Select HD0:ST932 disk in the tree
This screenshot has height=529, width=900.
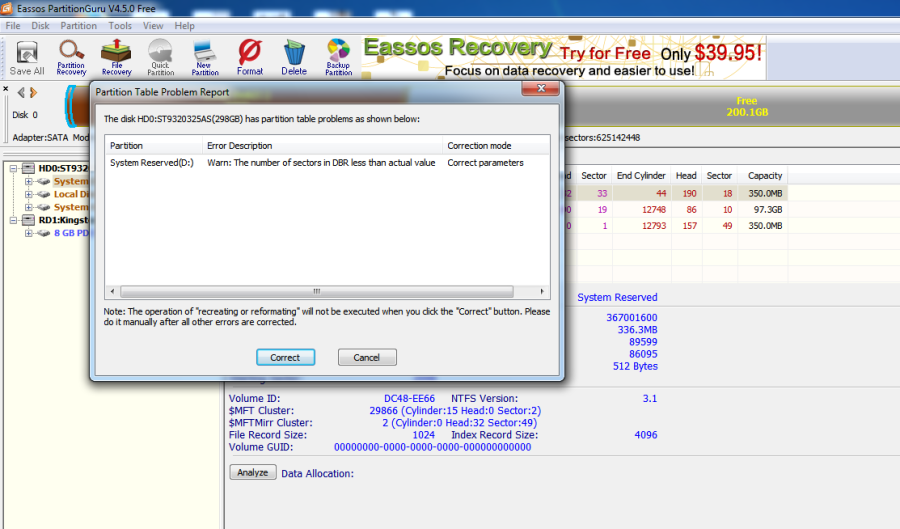pos(63,168)
